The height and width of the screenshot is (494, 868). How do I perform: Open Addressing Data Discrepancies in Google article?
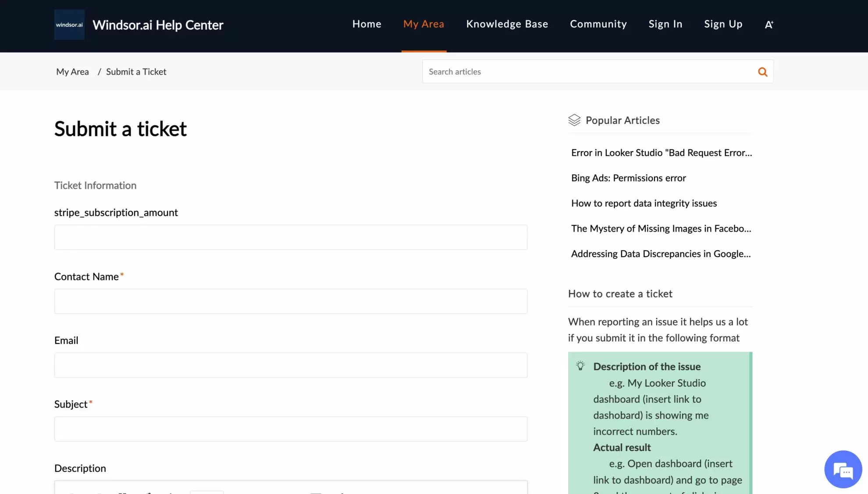(x=661, y=254)
